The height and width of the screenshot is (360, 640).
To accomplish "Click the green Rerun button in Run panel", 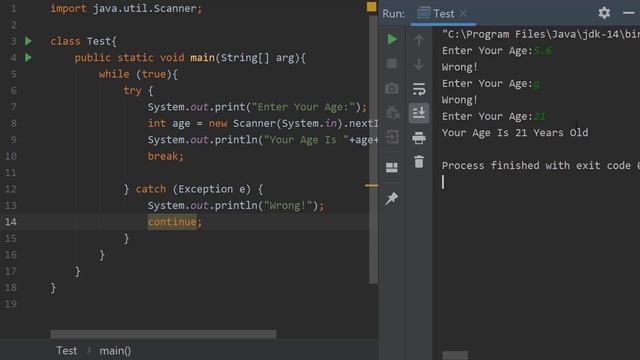I will click(392, 39).
